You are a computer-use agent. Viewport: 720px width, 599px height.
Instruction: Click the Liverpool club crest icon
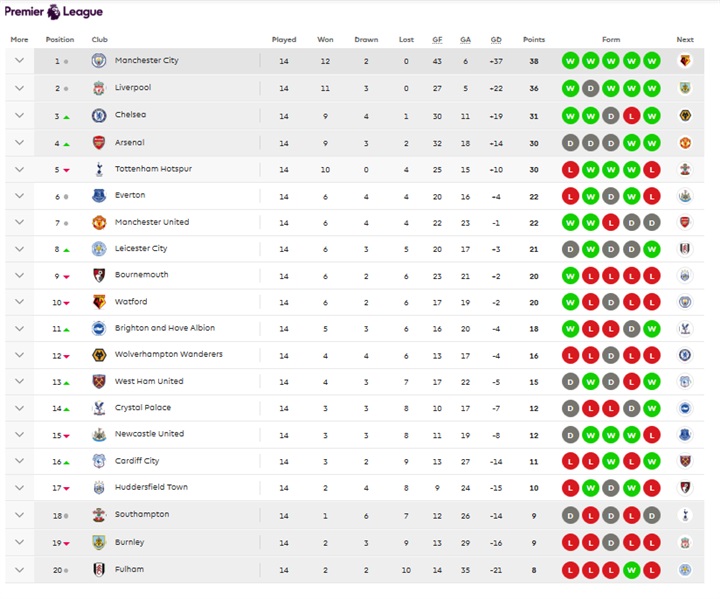click(99, 88)
